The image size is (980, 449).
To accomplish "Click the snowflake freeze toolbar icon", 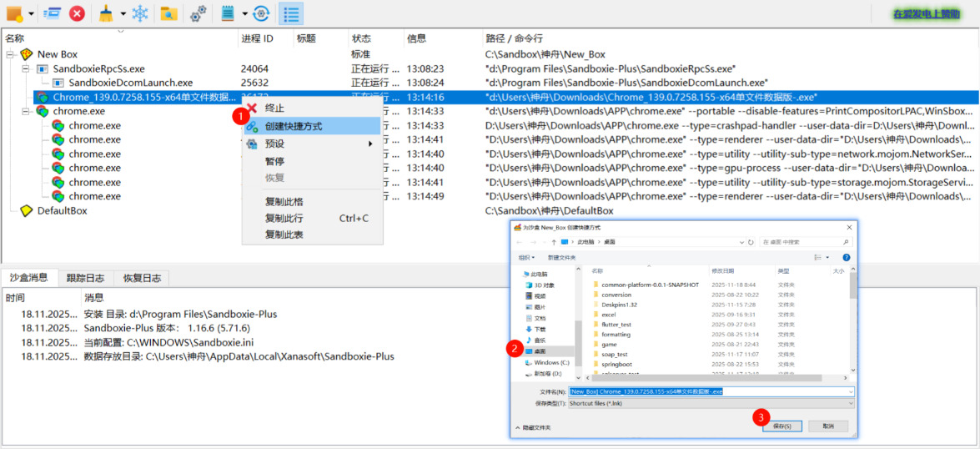I will 140,13.
